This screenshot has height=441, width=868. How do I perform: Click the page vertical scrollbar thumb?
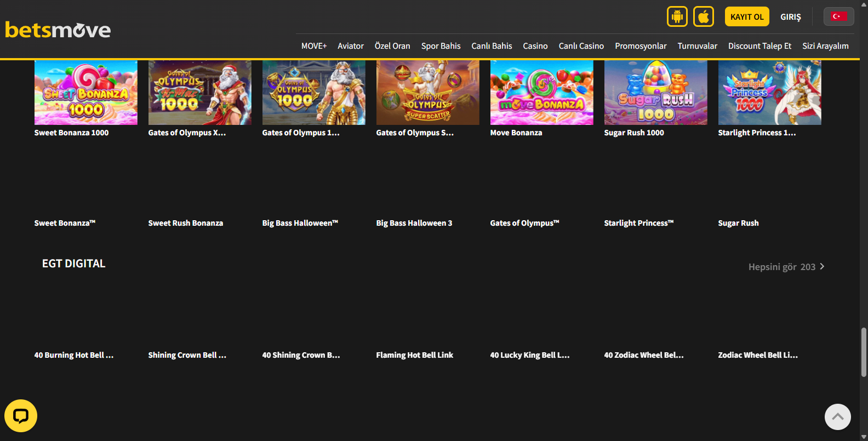[x=864, y=352]
